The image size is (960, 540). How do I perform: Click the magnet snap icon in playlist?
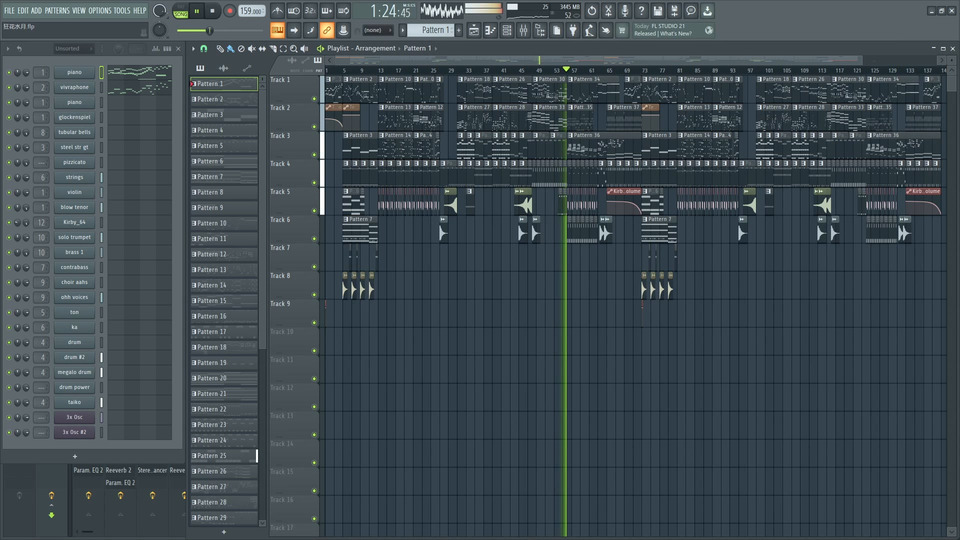point(204,48)
